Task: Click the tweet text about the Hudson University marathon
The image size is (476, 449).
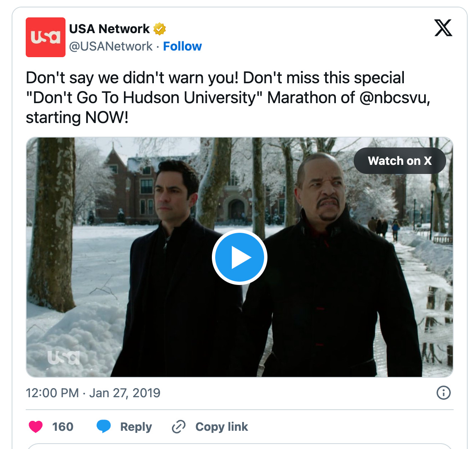Action: [228, 98]
